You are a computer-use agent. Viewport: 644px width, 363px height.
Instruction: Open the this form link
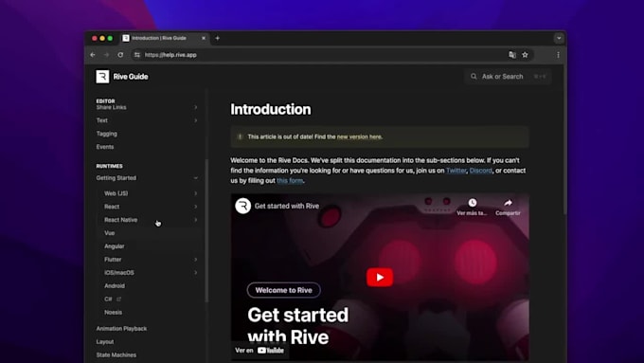click(x=290, y=180)
